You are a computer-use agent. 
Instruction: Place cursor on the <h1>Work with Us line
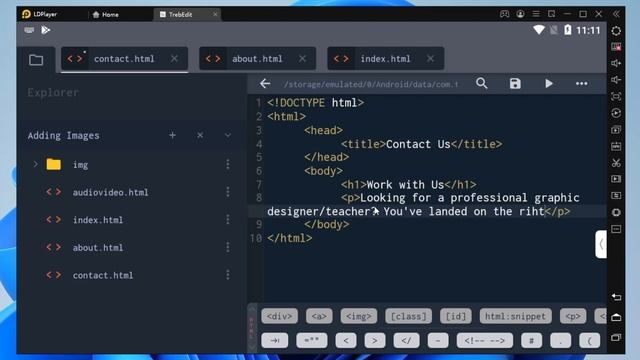pos(409,184)
